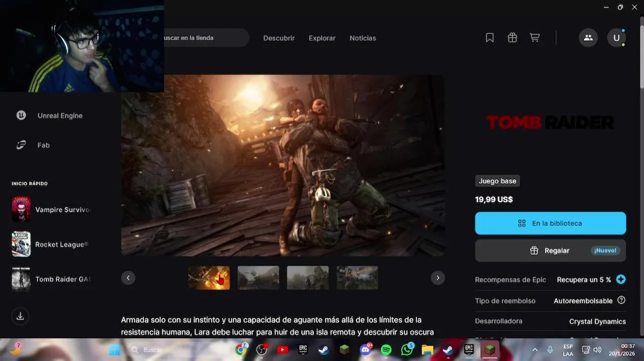Screen dimensions: 644x361
Task: Click the Fab logo icon in sidebar
Action: (x=21, y=145)
